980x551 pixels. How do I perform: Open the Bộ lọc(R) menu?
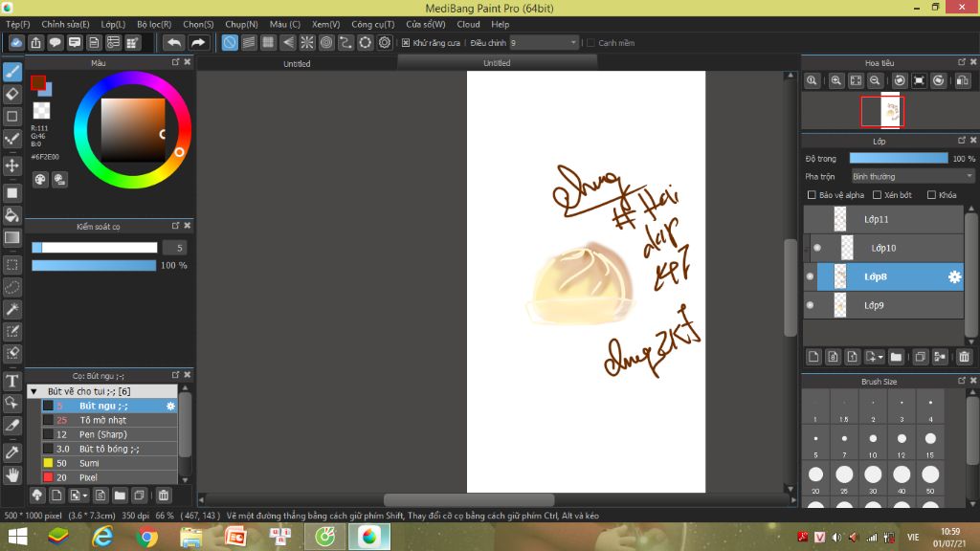click(x=154, y=24)
